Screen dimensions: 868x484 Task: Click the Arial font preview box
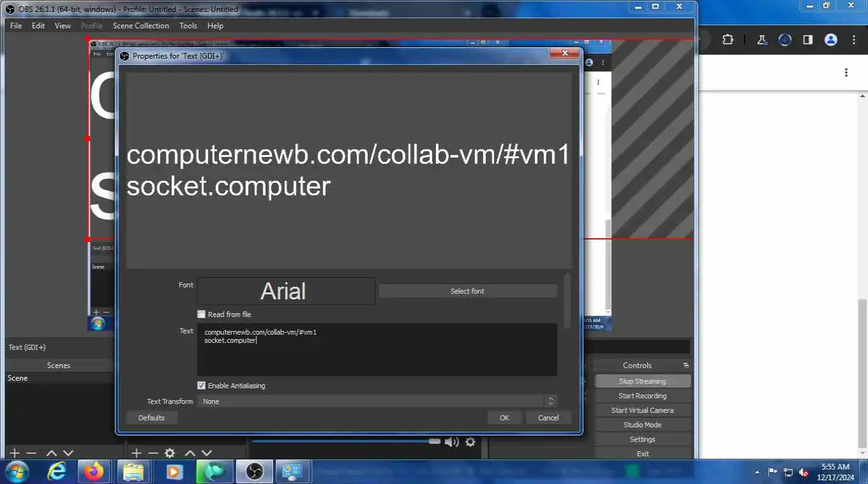point(286,291)
